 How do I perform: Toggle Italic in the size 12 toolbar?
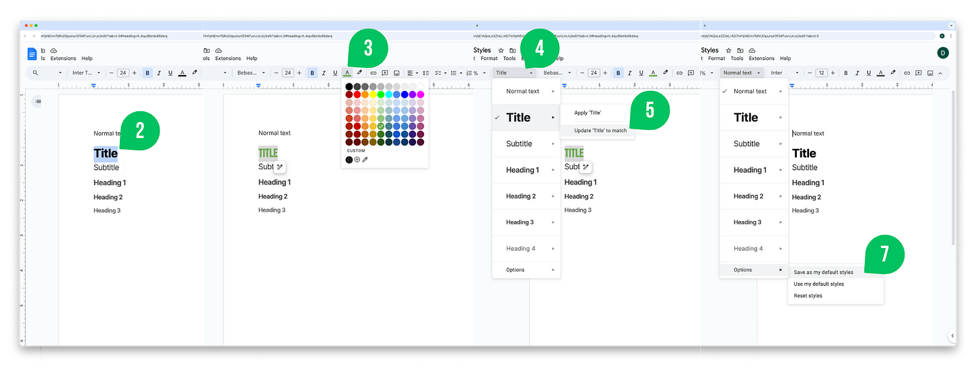point(858,73)
